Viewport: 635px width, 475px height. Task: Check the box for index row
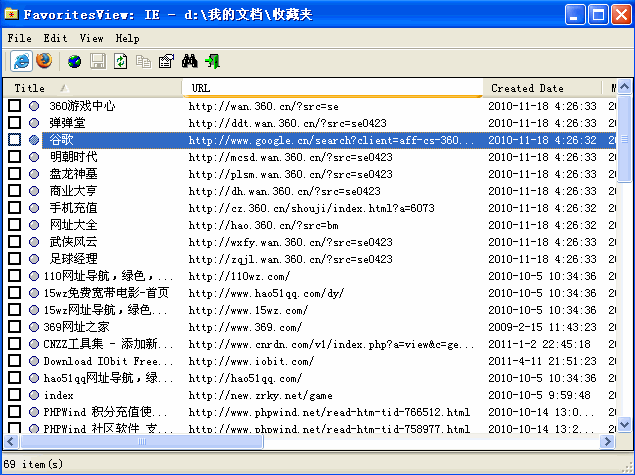click(15, 395)
